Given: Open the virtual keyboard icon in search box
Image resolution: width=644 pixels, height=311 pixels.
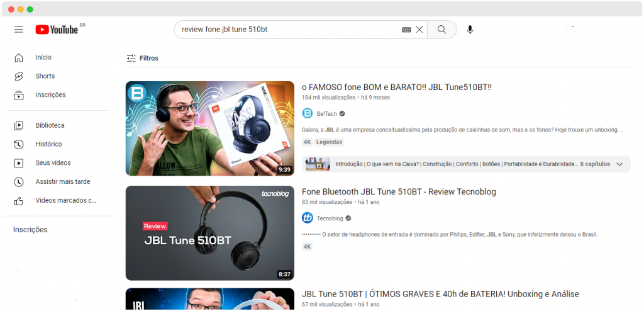Looking at the screenshot, I should pyautogui.click(x=406, y=30).
